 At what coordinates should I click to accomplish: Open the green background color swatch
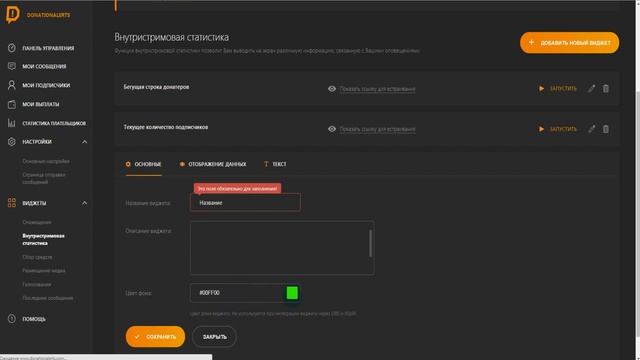pos(292,293)
